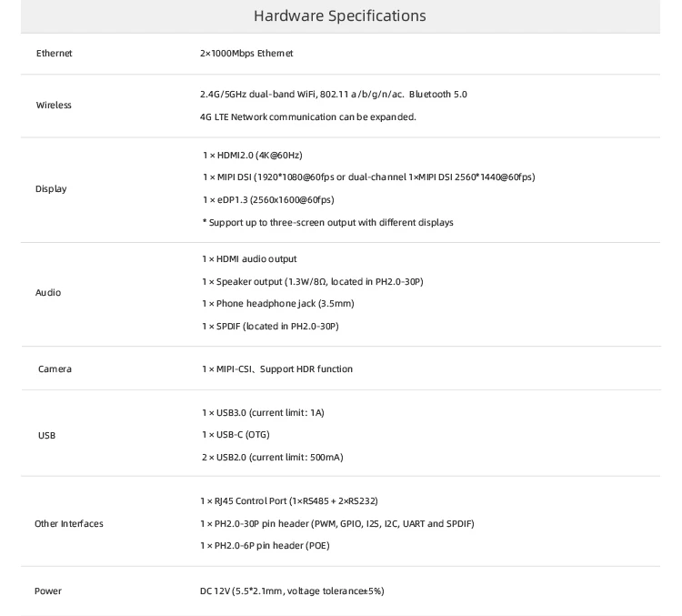682x616 pixels.
Task: Select the Wireless row label
Action: point(54,106)
